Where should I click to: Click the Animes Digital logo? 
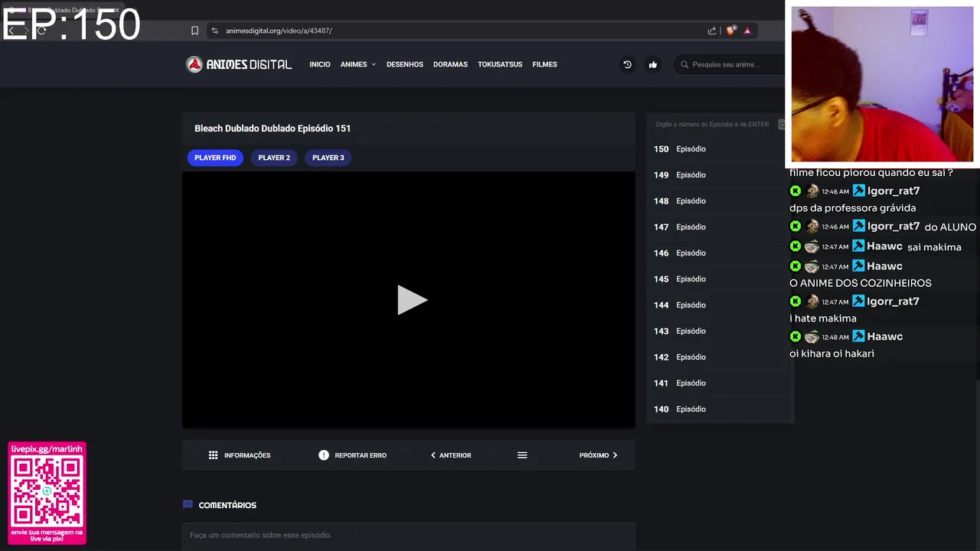point(239,64)
